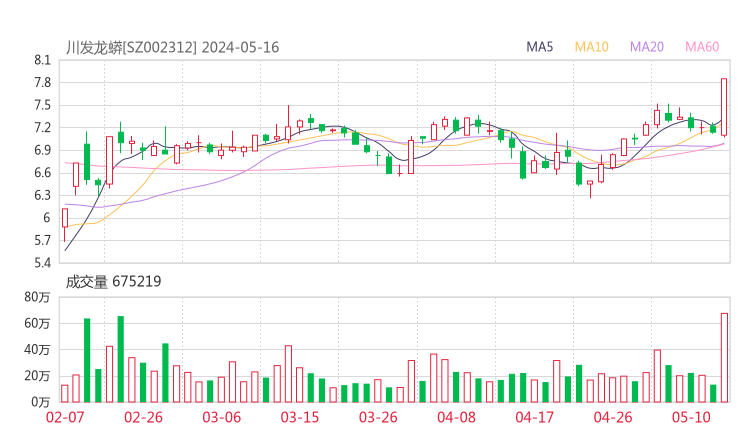Click the chart title 川发龙蟒[SZ002312] 2024-05-16
The width and height of the screenshot is (740, 440).
click(172, 47)
